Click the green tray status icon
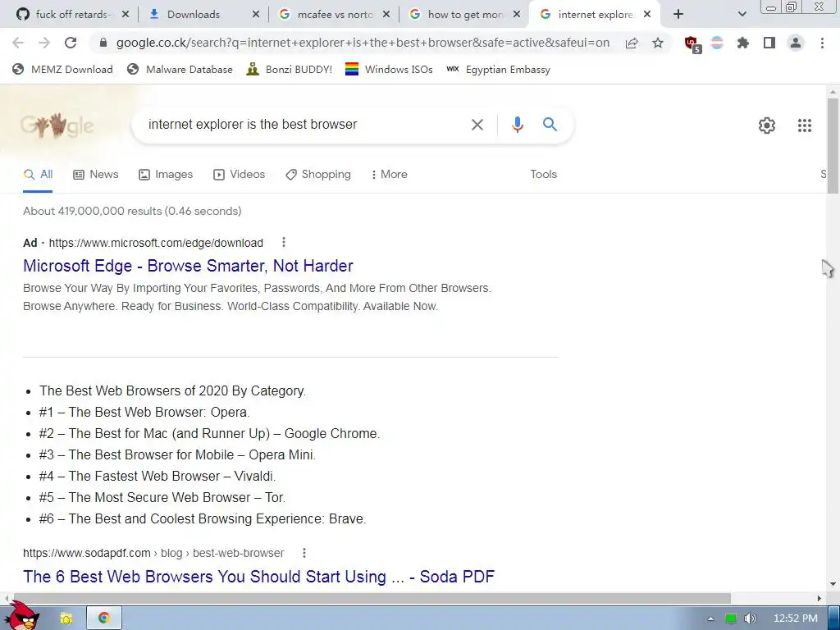 pos(731,619)
